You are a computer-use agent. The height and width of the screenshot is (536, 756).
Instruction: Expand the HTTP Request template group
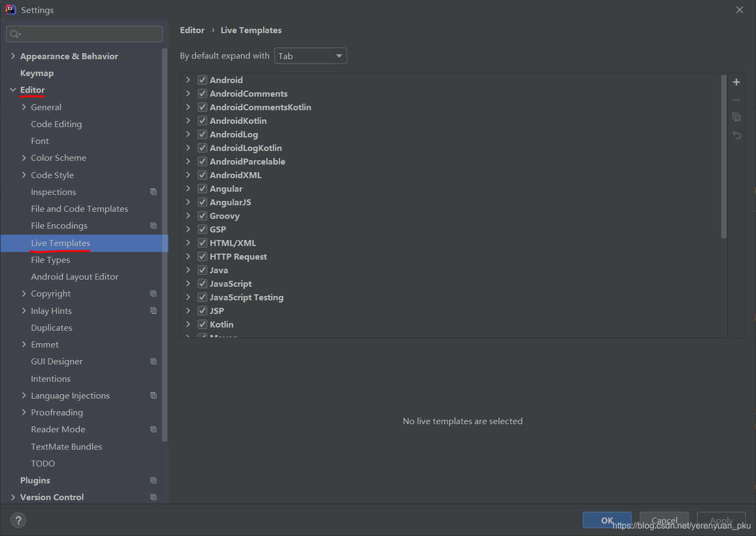coord(188,256)
